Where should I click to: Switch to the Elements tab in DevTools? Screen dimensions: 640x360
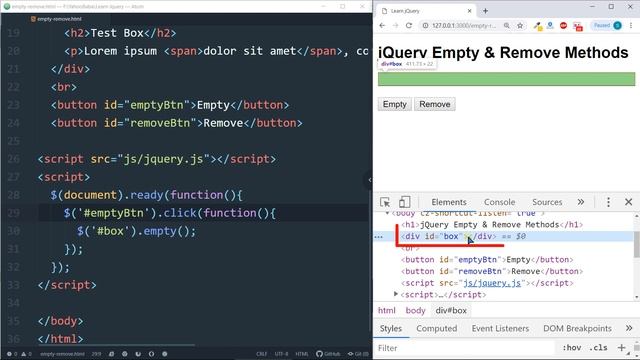pos(449,202)
